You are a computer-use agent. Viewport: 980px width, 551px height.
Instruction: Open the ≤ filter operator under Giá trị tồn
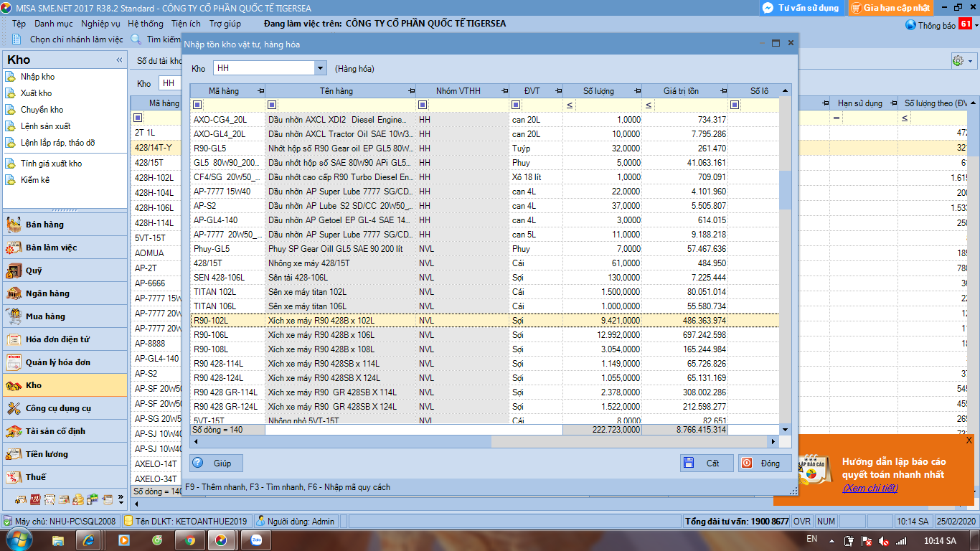pos(649,105)
